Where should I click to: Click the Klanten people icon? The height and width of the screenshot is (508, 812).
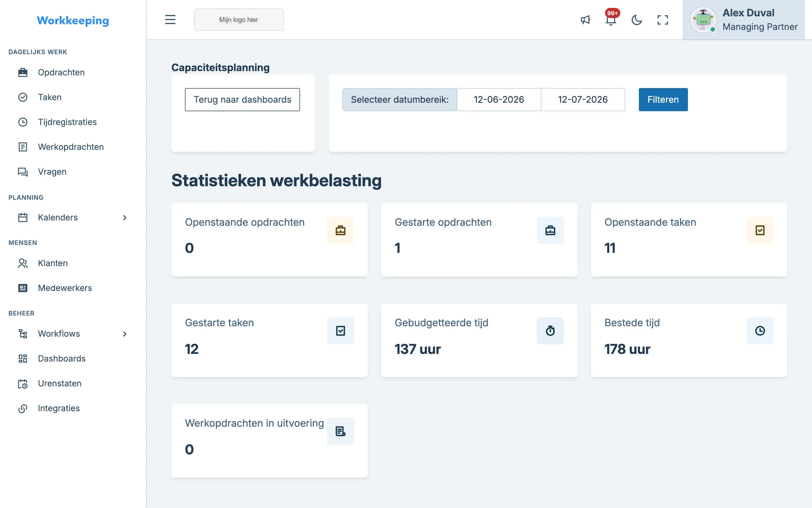pyautogui.click(x=23, y=263)
